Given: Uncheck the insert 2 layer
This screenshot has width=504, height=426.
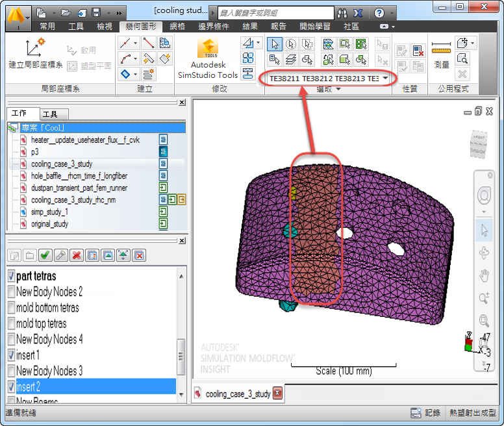Looking at the screenshot, I should [12, 386].
